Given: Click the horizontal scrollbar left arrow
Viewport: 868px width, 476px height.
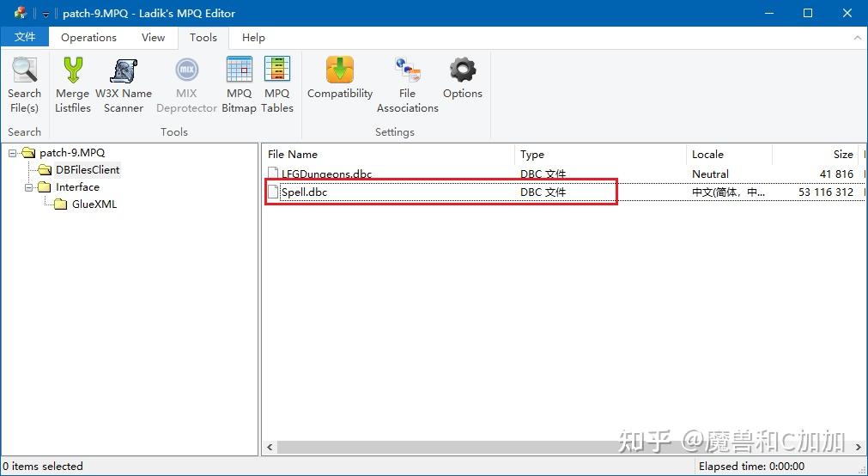Looking at the screenshot, I should pos(270,447).
